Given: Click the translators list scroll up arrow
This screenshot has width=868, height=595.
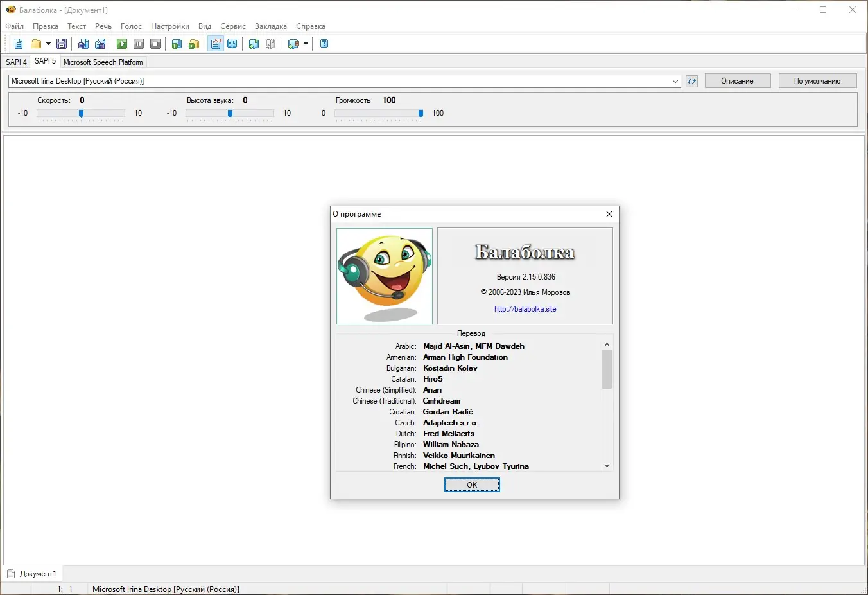Looking at the screenshot, I should pos(607,344).
